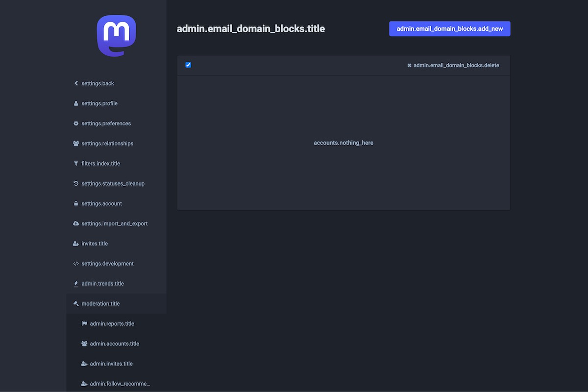Click admin.email_domain_blocks.delete button

tap(453, 65)
